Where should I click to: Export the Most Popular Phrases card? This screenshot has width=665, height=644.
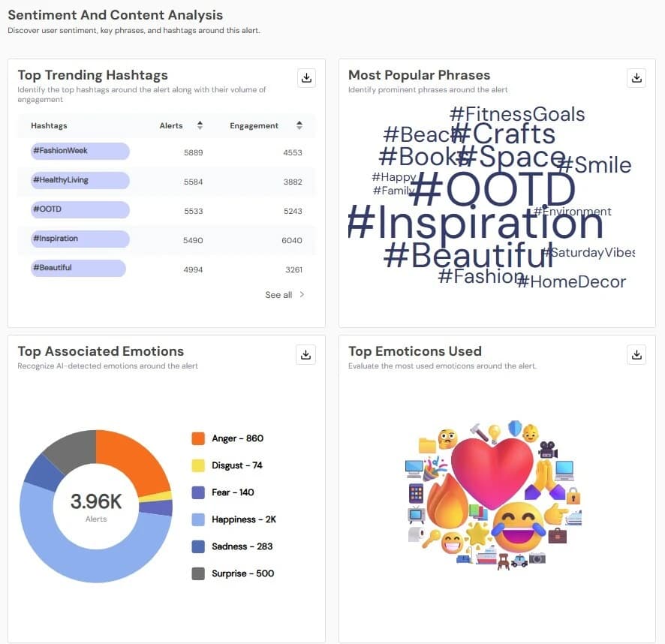[636, 77]
